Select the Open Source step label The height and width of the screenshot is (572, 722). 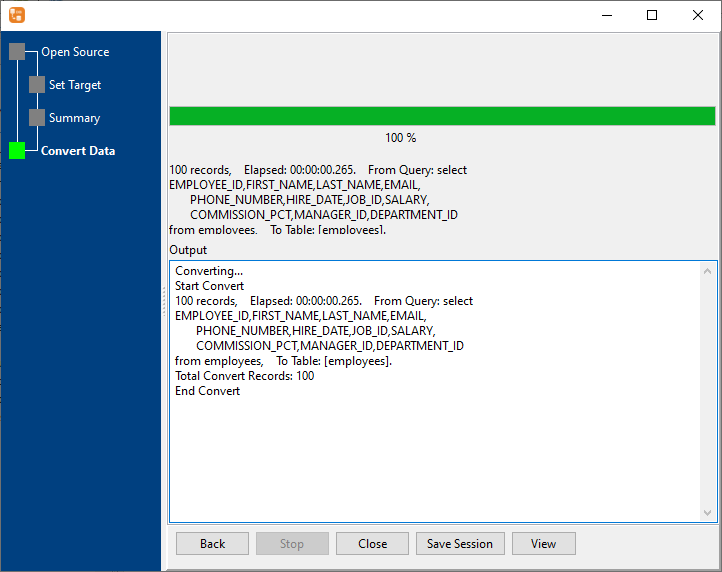(75, 52)
